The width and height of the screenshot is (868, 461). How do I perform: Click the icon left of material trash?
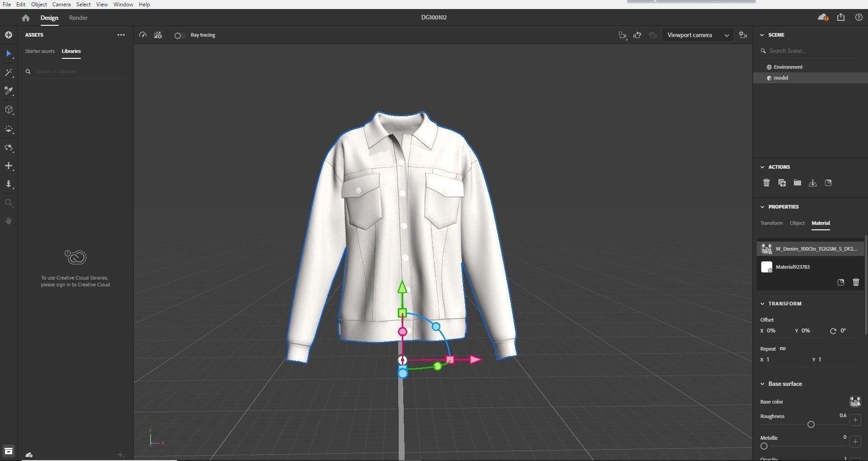pyautogui.click(x=841, y=282)
